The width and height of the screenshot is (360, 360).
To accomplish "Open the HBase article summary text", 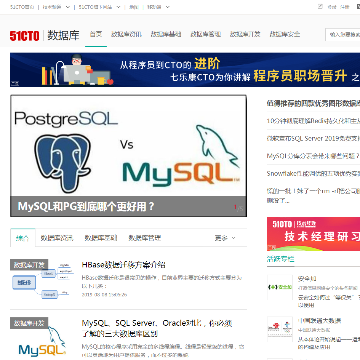I will coord(162,282).
